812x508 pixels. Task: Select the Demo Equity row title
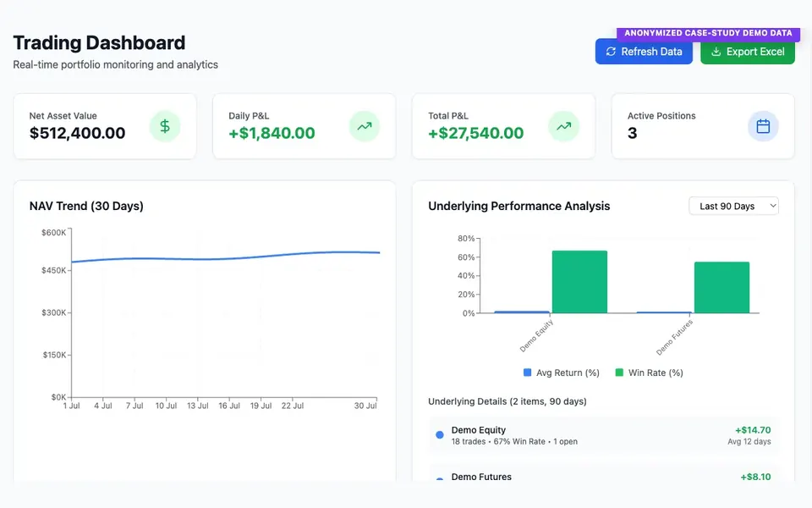479,430
